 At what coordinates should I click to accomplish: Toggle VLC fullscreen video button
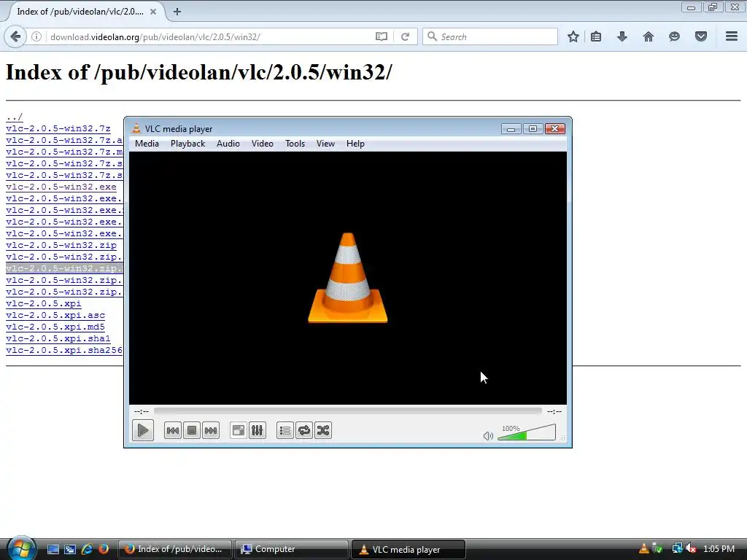(x=239, y=430)
